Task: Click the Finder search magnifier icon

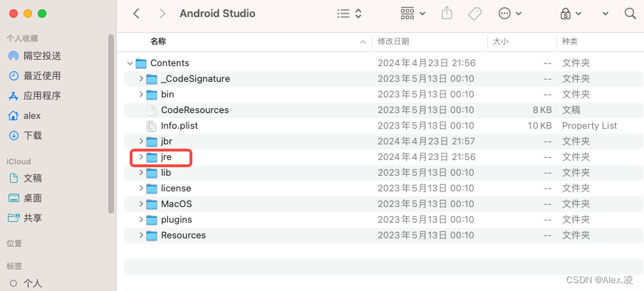Action: pyautogui.click(x=630, y=14)
